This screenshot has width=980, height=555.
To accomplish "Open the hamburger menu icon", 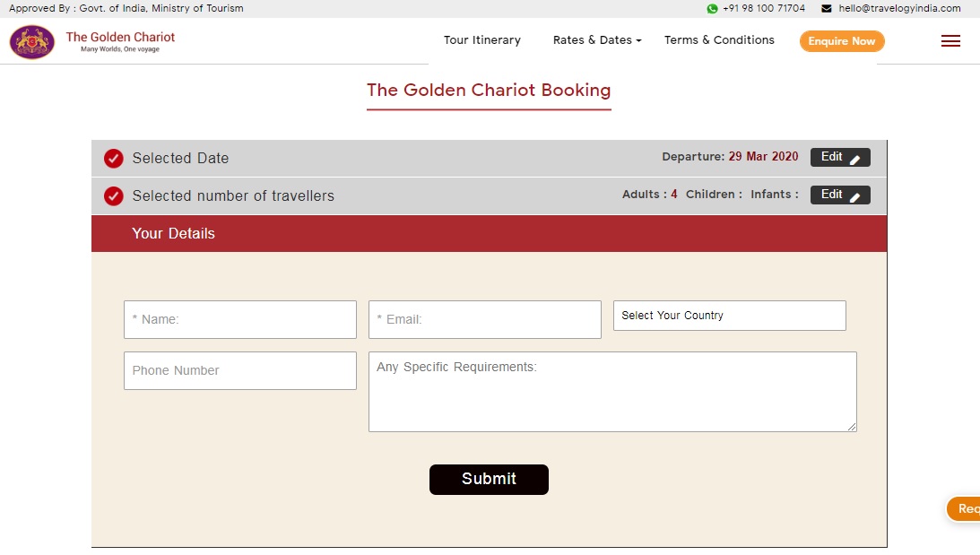I will 950,41.
